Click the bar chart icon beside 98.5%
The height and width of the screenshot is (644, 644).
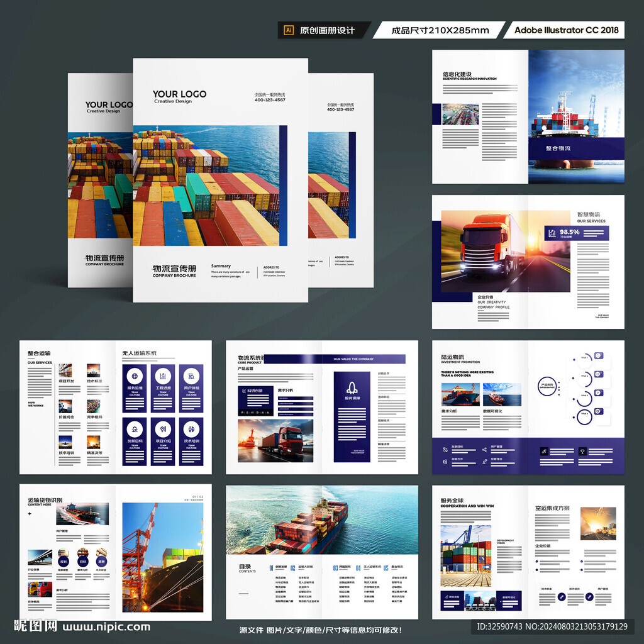(552, 233)
